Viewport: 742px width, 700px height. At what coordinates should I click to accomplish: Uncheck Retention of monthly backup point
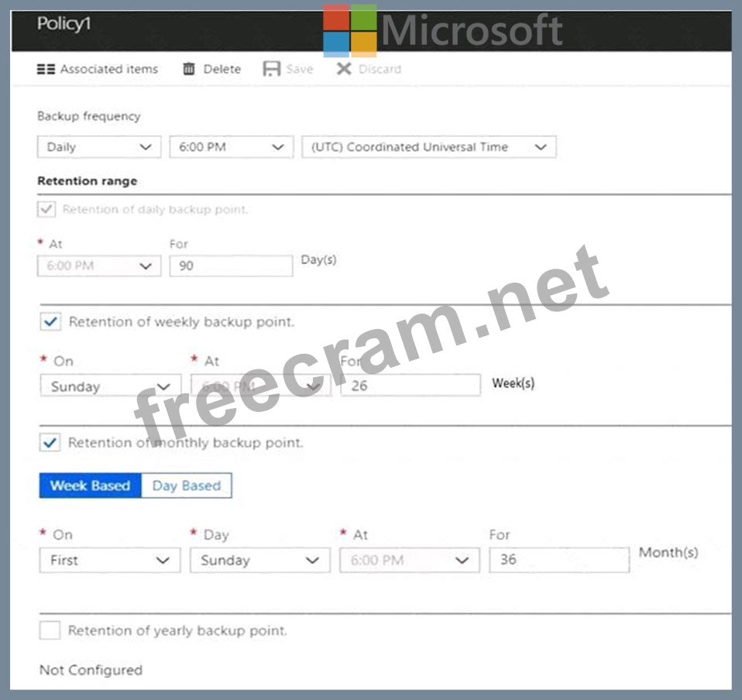click(50, 442)
